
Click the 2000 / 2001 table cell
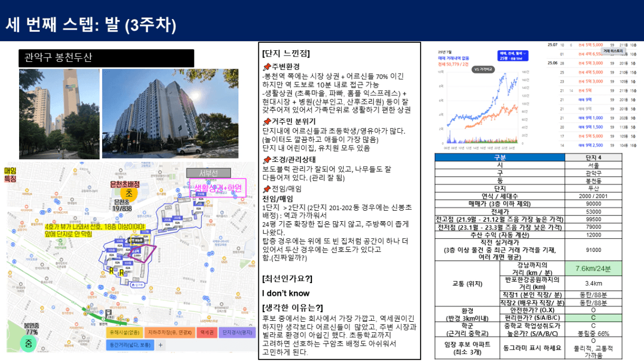pyautogui.click(x=593, y=196)
